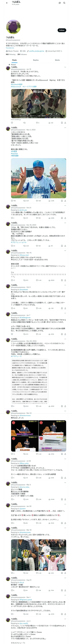Click the refresh icon beside search

click(x=60, y=3)
